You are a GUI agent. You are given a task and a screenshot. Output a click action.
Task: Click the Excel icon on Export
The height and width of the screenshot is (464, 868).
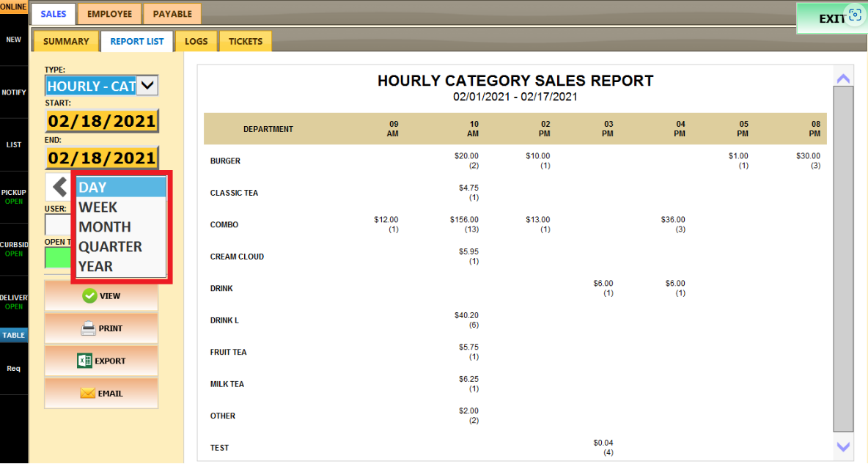click(x=84, y=361)
